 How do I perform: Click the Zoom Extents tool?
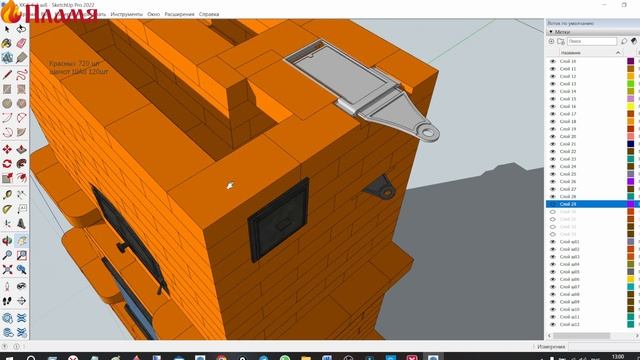pos(7,269)
